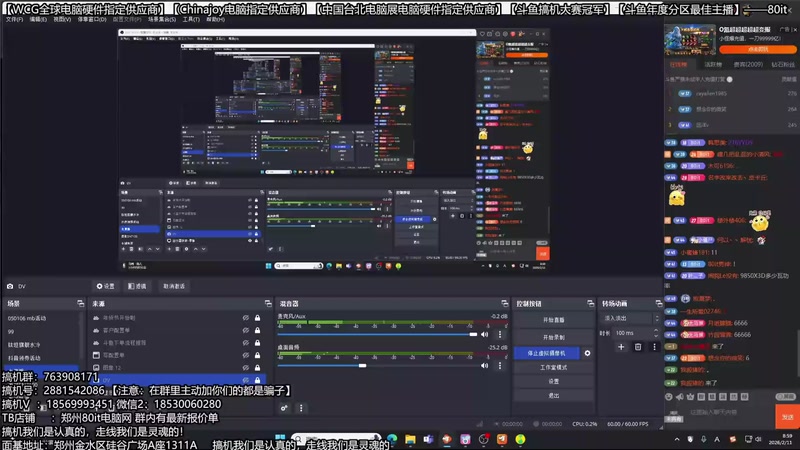
Task: Open transition properties three-dot menu
Action: pos(655,347)
